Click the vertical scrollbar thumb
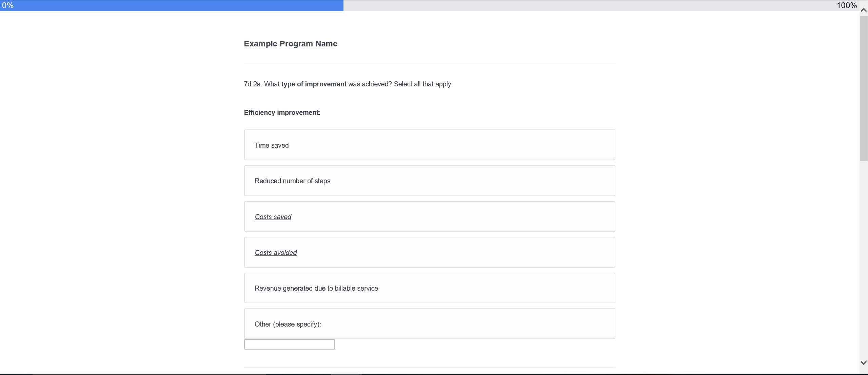Viewport: 868px width, 375px height. 864,88
